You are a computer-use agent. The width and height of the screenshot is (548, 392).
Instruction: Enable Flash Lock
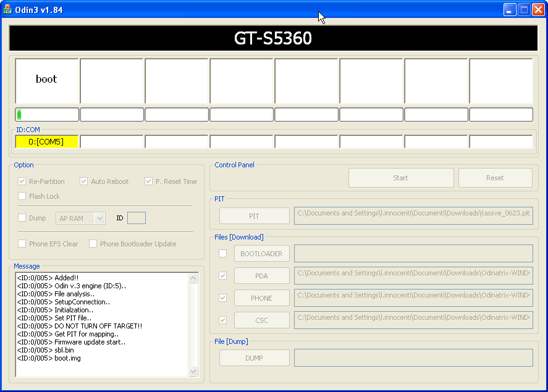[x=22, y=196]
